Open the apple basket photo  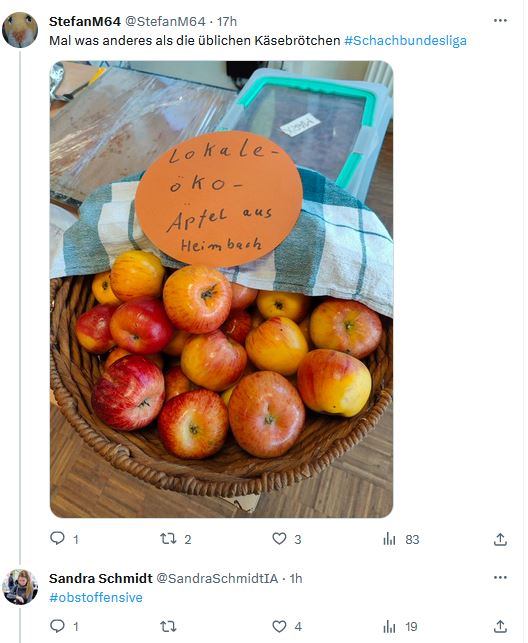pyautogui.click(x=221, y=289)
